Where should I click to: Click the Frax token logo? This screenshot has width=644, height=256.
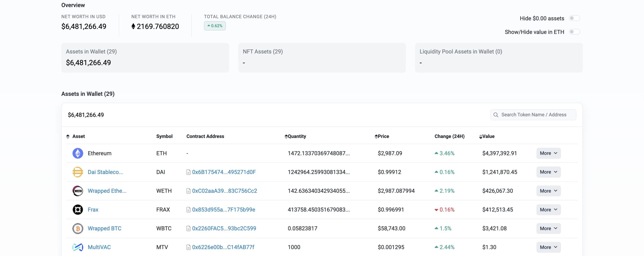tap(78, 209)
